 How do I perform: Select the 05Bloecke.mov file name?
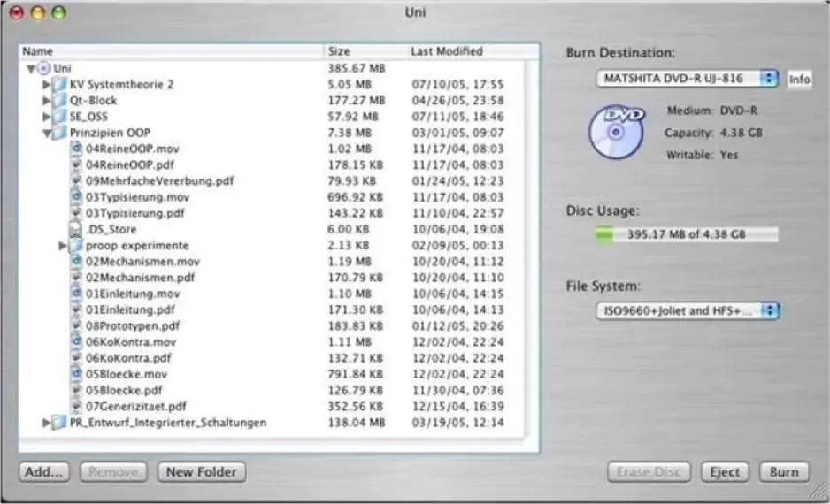(x=127, y=374)
